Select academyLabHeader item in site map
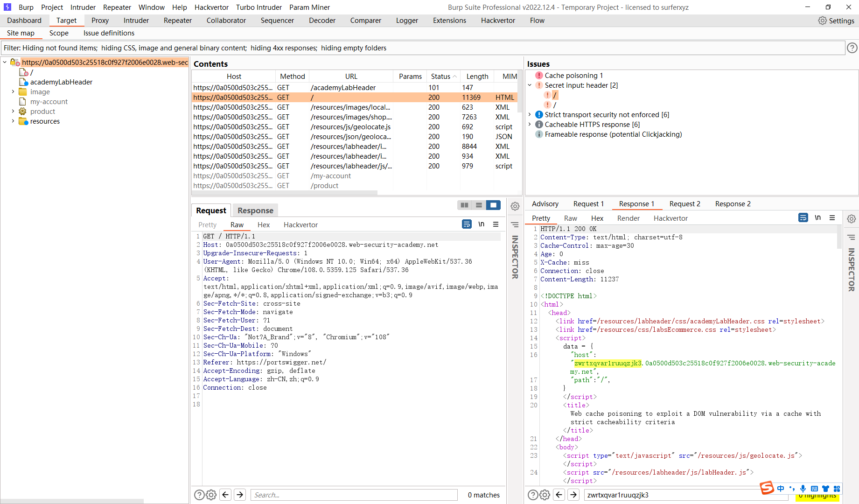 point(61,82)
